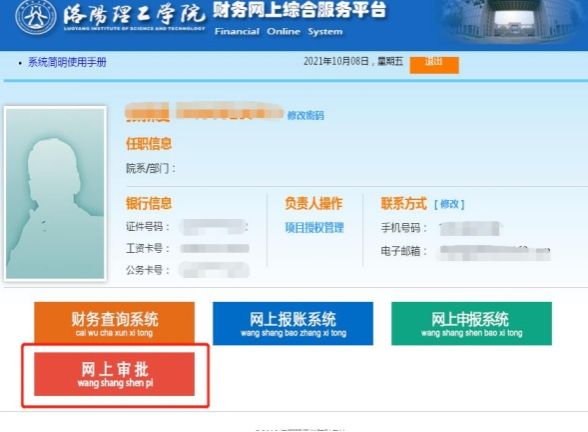
Task: Click the blurred 证件号码 value
Action: pos(214,227)
